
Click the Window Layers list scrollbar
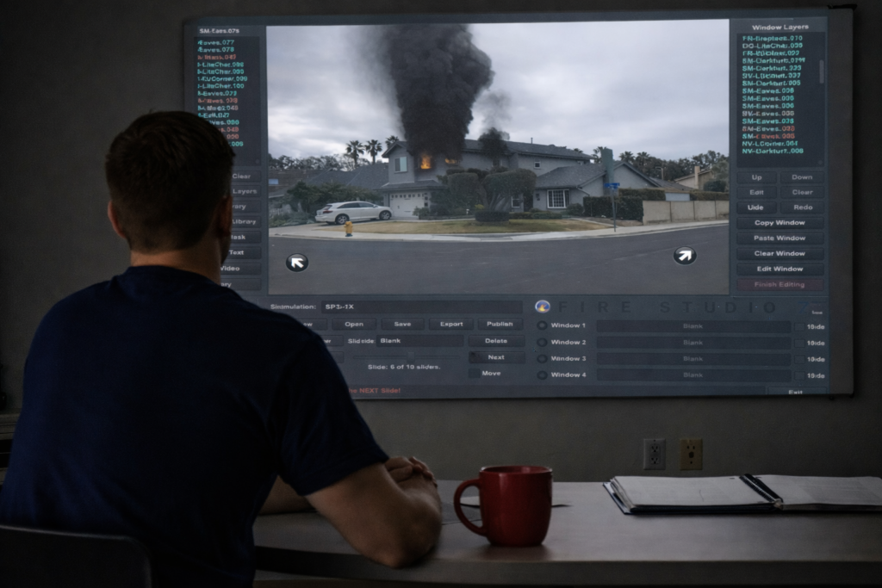821,72
